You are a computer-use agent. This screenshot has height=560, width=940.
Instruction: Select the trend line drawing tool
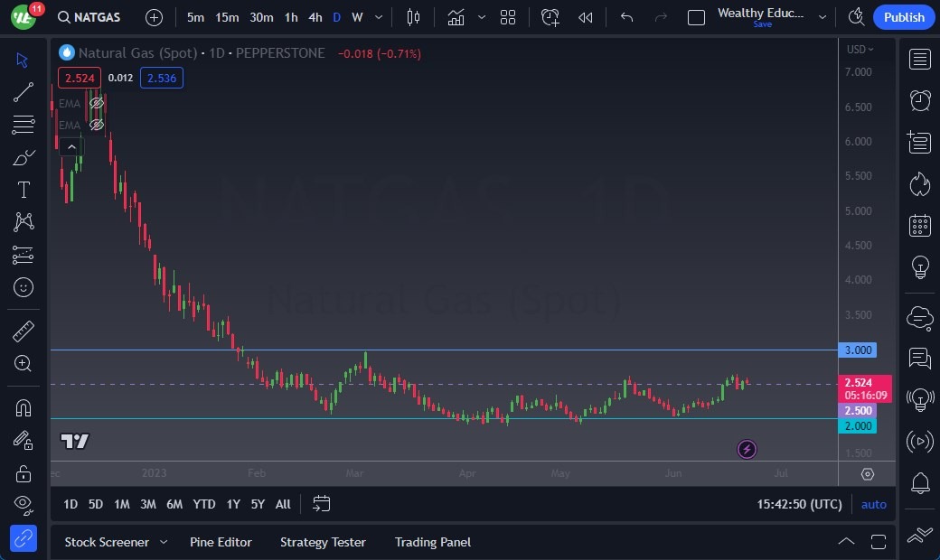point(23,92)
